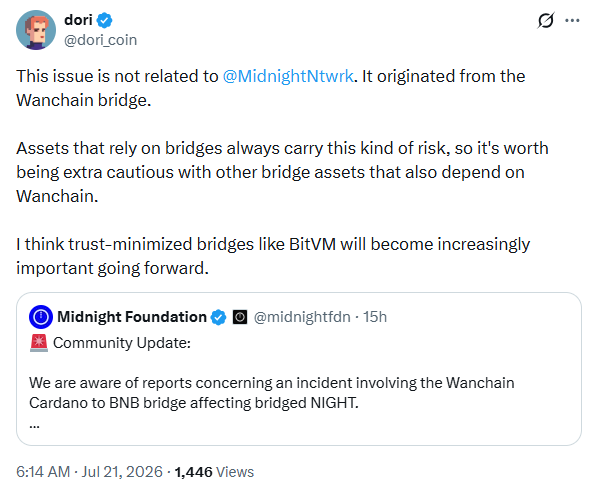Click dori's blue verified badge
The width and height of the screenshot is (597, 487).
[104, 20]
